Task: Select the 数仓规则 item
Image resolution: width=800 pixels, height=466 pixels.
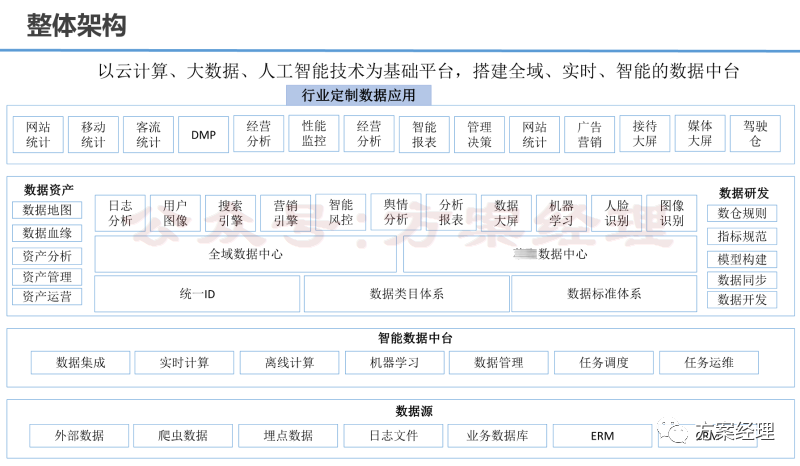Action: click(x=742, y=213)
